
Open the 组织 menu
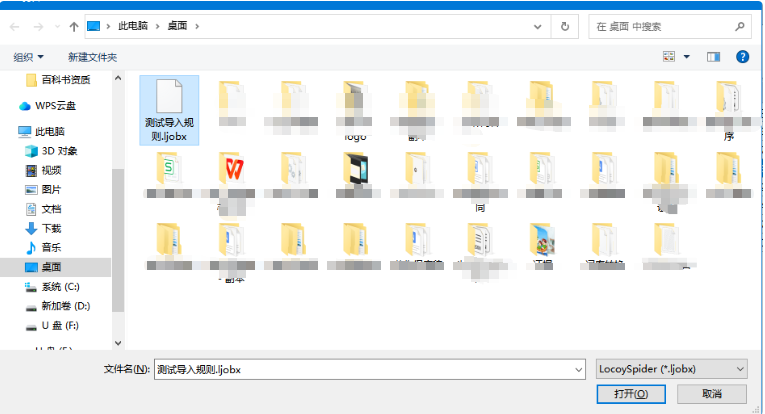point(28,57)
